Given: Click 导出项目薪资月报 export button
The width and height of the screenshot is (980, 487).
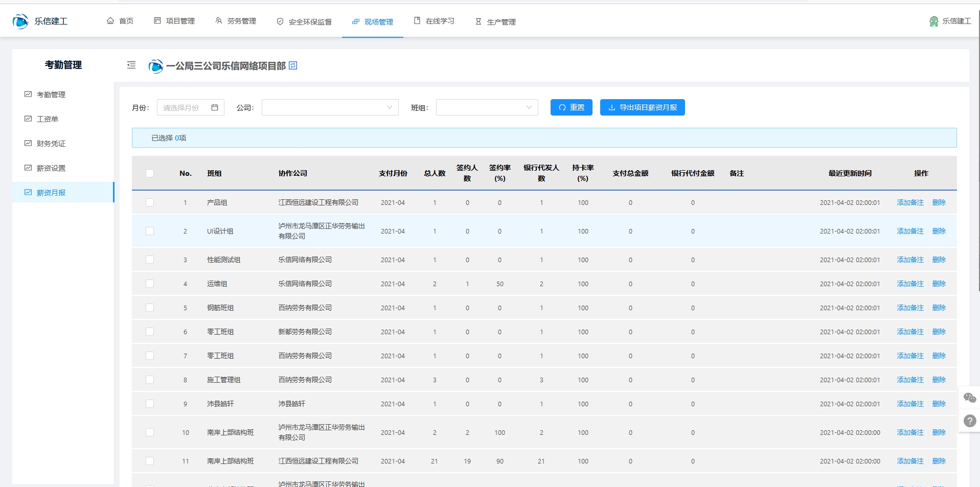Looking at the screenshot, I should (x=642, y=107).
